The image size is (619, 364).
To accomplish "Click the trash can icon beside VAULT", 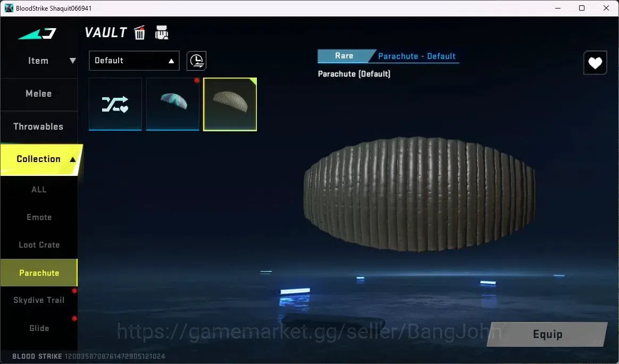I will click(140, 33).
